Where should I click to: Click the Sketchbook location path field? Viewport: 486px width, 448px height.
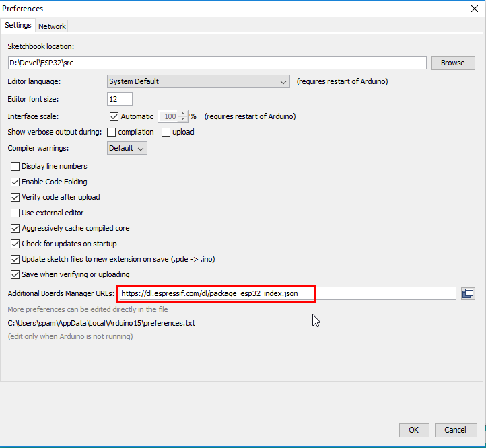pyautogui.click(x=217, y=63)
